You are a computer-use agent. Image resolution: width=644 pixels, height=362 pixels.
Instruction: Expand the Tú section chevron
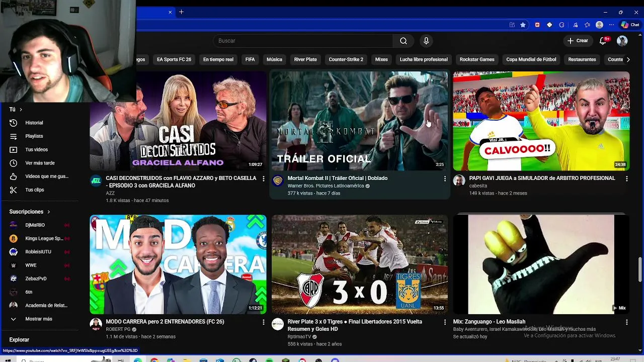coord(21,110)
